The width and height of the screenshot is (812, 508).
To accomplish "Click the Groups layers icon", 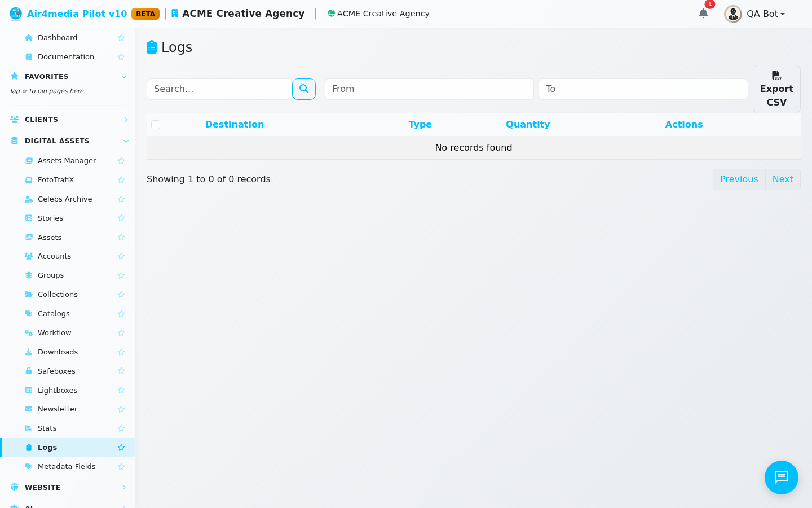I will pyautogui.click(x=29, y=275).
